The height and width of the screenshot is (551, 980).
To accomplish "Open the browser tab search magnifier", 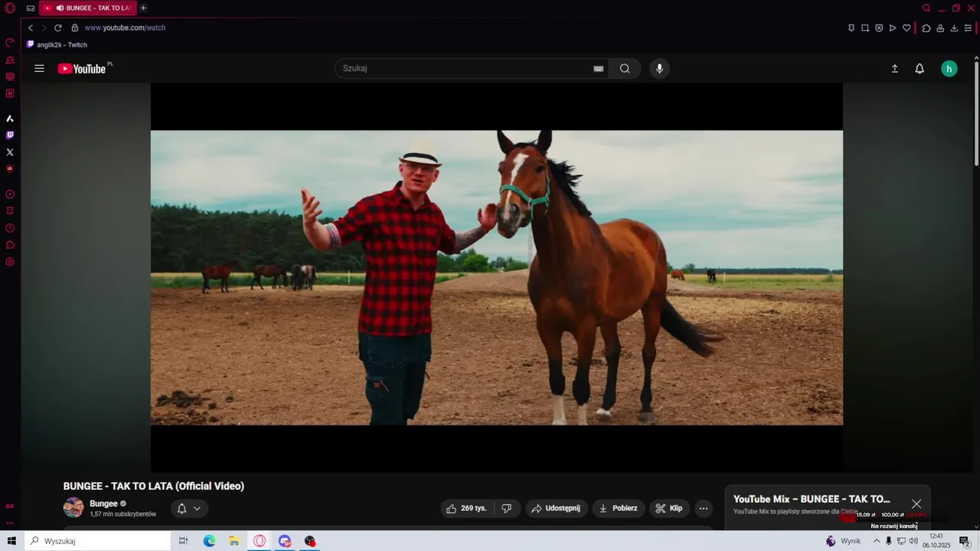I will click(926, 8).
